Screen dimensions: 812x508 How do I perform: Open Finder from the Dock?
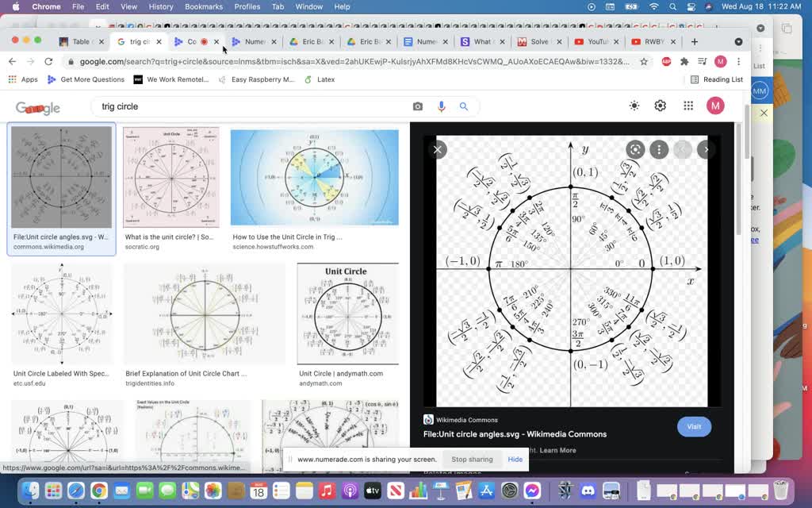click(x=31, y=490)
